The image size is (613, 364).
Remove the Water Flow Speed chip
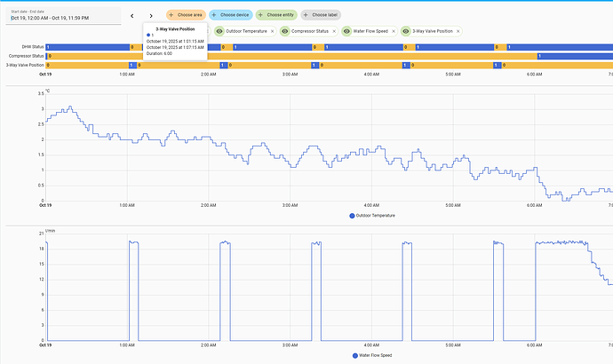394,31
